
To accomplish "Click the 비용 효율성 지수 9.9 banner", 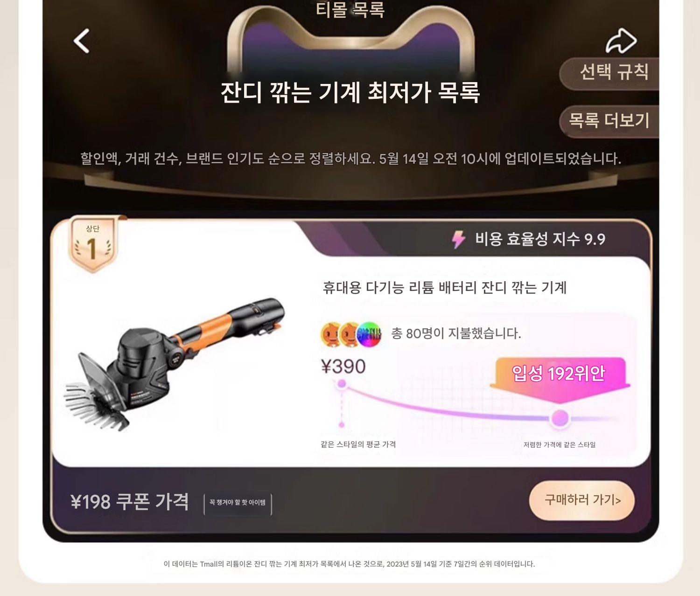I will [529, 239].
